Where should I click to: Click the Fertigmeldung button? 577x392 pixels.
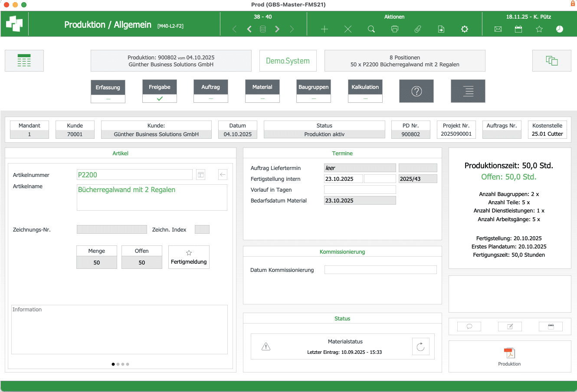point(189,257)
